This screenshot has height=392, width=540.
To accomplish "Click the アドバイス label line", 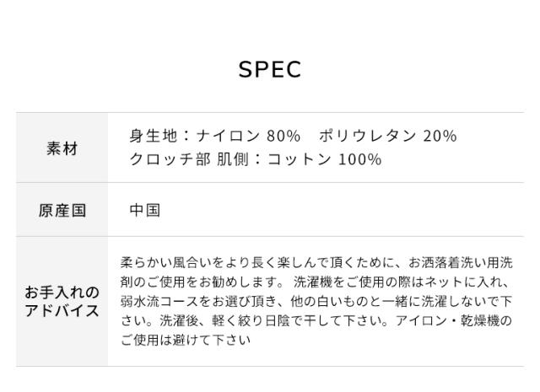I will tap(62, 311).
